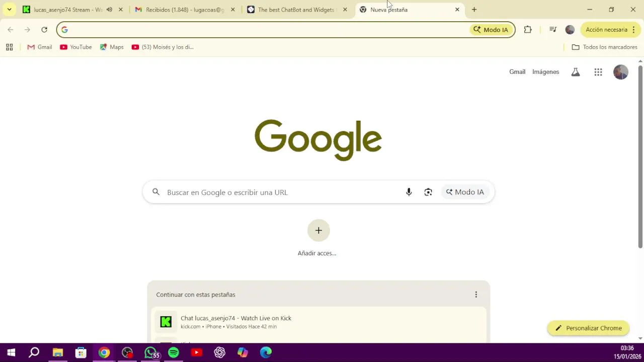Start voice search with microphone icon

[409, 192]
